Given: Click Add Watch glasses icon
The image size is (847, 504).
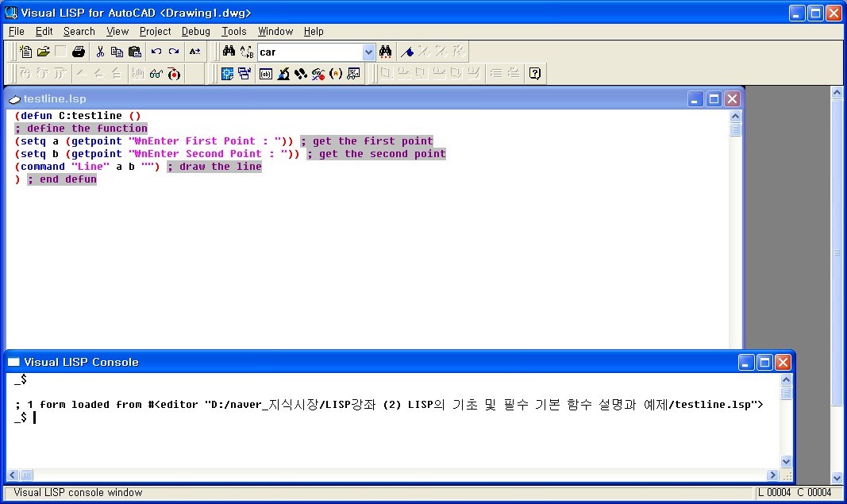Looking at the screenshot, I should 156,74.
